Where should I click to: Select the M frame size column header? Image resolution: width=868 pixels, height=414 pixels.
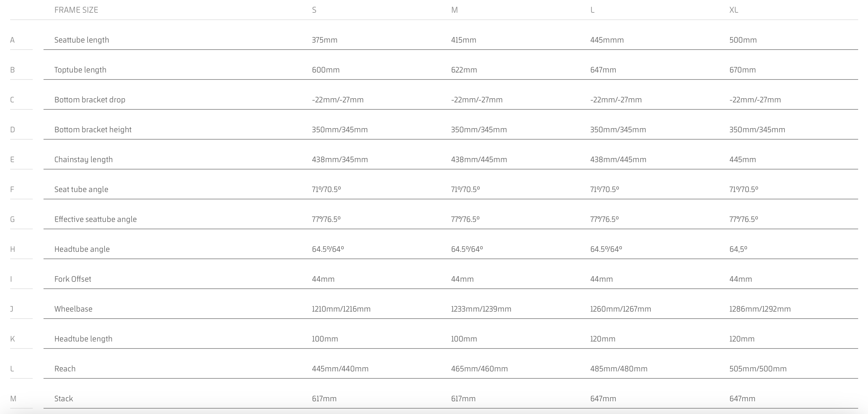(454, 10)
